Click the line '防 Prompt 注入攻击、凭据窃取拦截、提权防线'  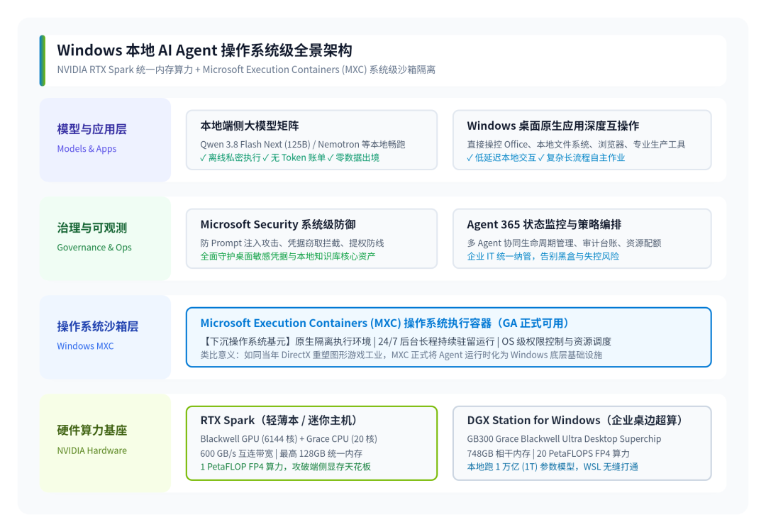(292, 243)
